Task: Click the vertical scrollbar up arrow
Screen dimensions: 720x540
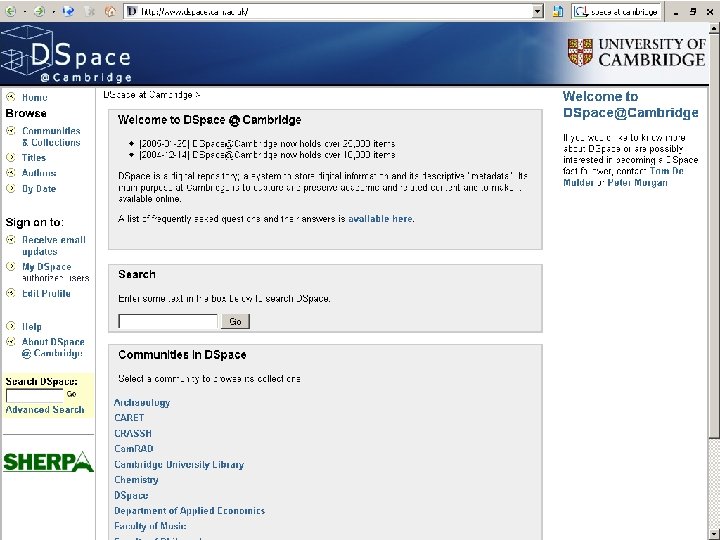Action: coord(714,29)
